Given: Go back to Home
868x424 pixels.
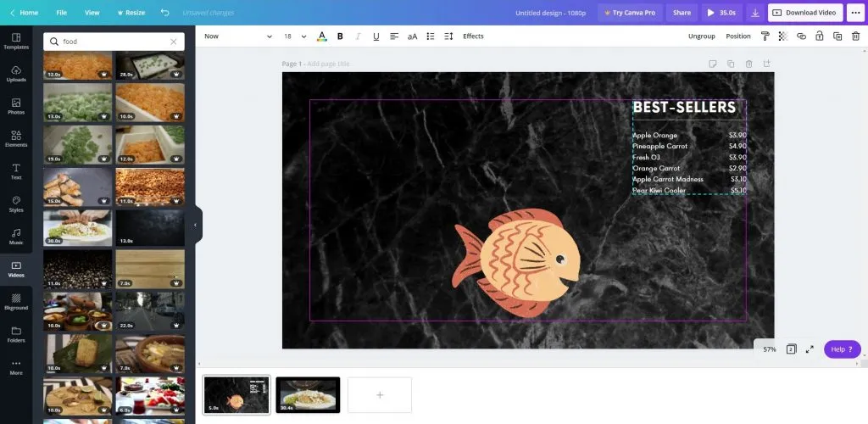Looking at the screenshot, I should pos(24,12).
